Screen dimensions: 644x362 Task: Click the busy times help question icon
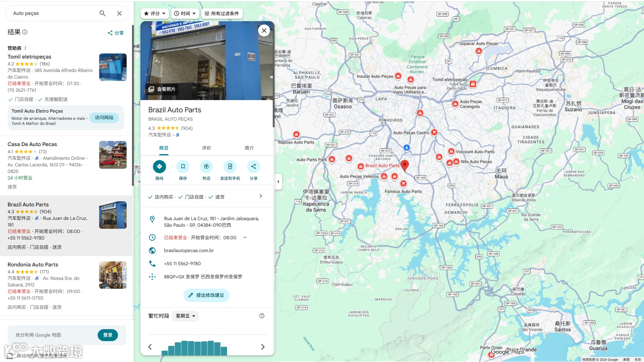(262, 316)
